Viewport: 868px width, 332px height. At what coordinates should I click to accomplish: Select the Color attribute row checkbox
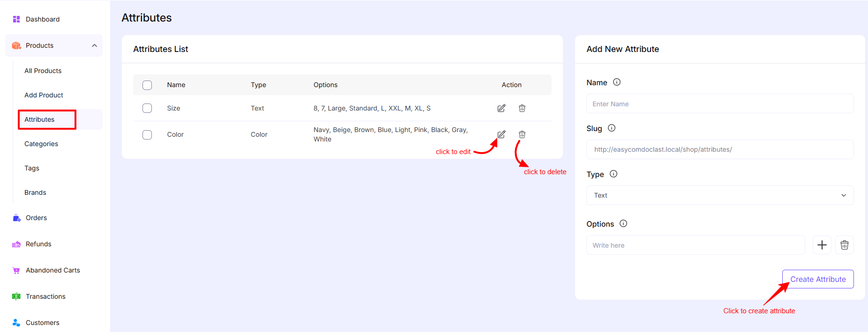(x=147, y=135)
